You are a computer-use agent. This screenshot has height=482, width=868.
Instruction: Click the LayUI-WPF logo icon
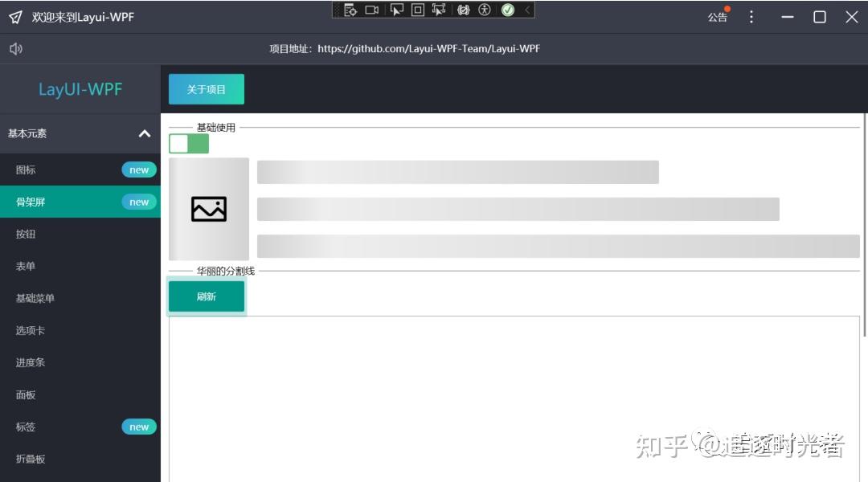(x=14, y=16)
